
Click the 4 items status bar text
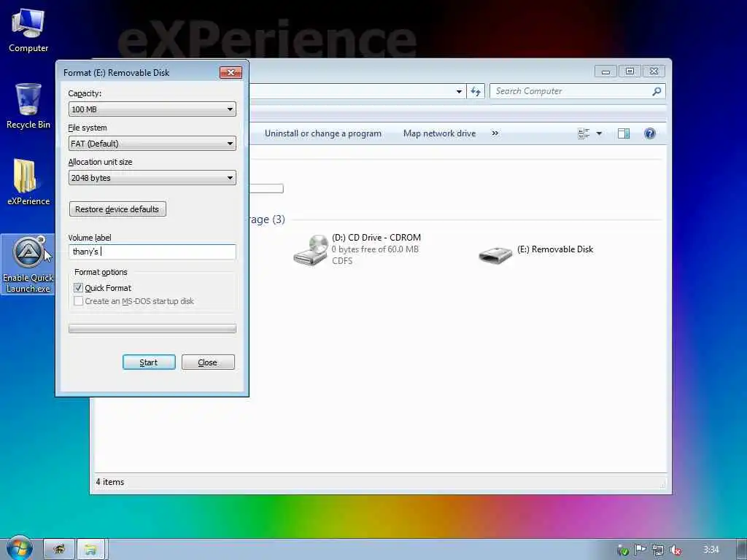click(110, 482)
